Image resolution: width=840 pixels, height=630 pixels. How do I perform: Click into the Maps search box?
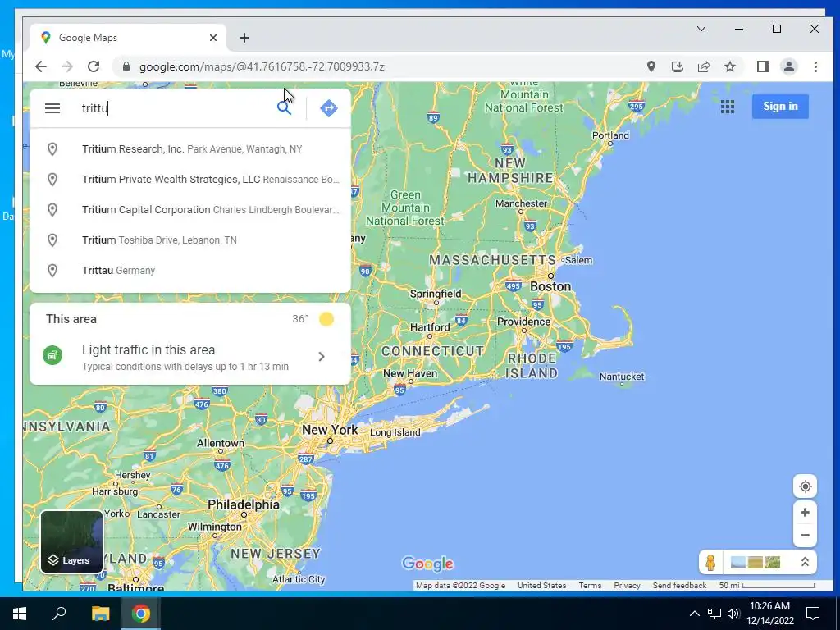174,108
